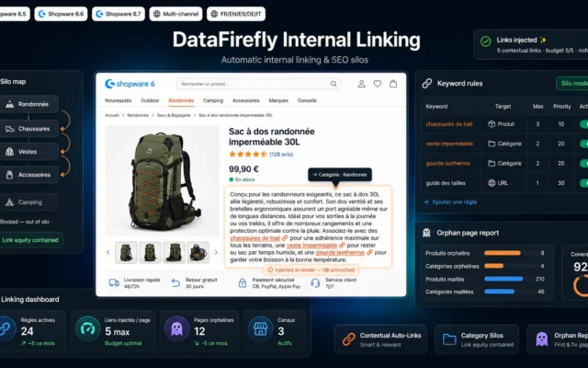Click the main backpack product image
Image resolution: width=588 pixels, height=368 pixels.
tap(162, 181)
